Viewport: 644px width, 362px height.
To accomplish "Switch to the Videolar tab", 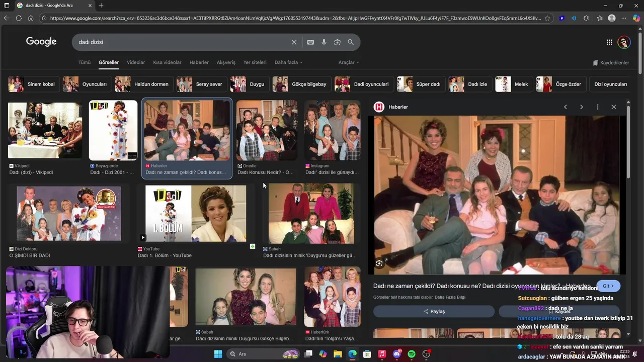I will [x=136, y=62].
